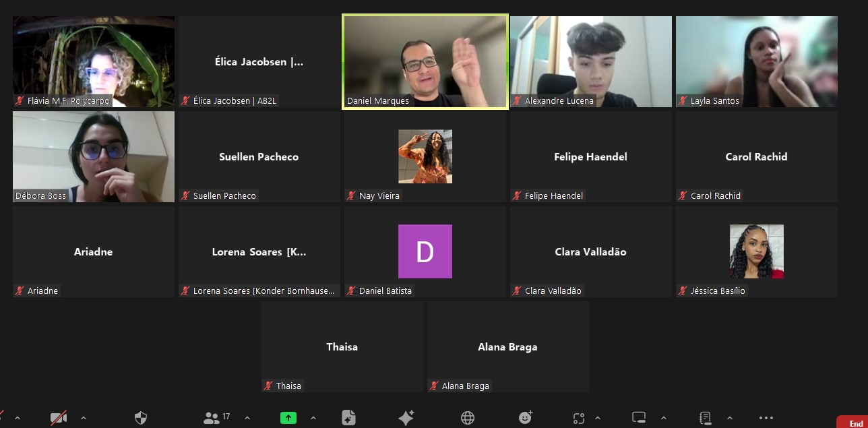The image size is (868, 428).
Task: Click the large Lorena Soares tile name
Action: tap(259, 252)
